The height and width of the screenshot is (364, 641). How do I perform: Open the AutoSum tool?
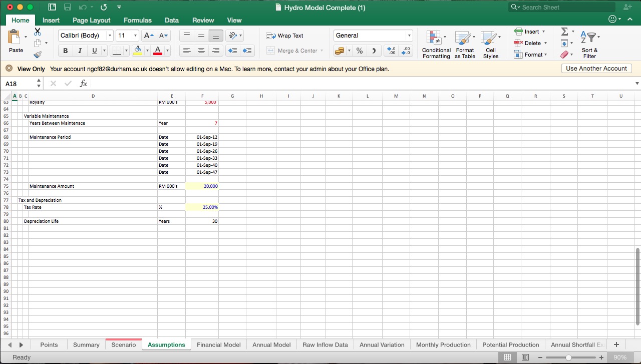(x=565, y=31)
